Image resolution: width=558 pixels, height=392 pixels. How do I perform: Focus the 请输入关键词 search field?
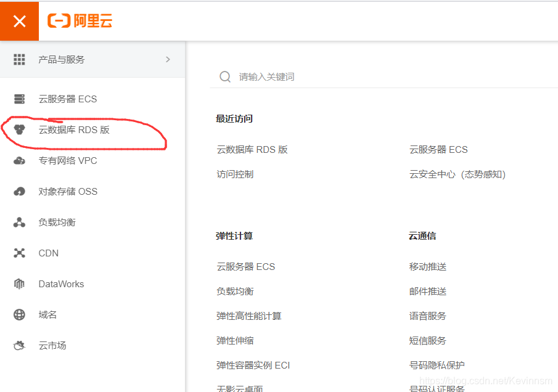(384, 76)
